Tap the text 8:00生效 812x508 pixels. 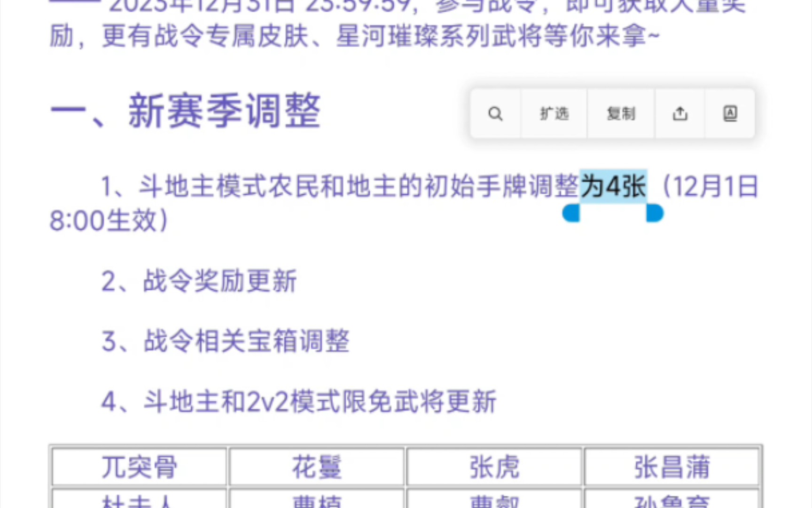tap(102, 220)
